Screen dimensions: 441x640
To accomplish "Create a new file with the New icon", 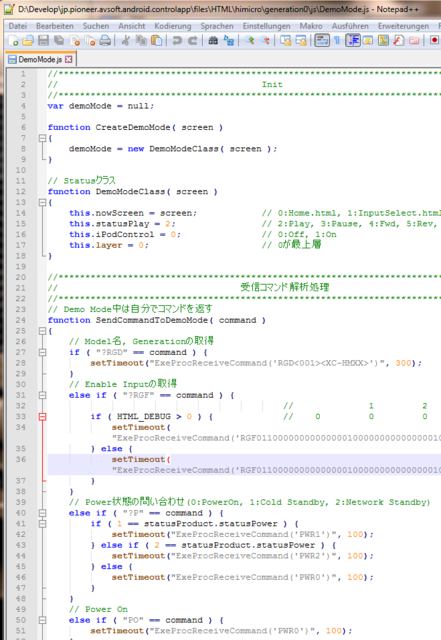I will [13, 40].
